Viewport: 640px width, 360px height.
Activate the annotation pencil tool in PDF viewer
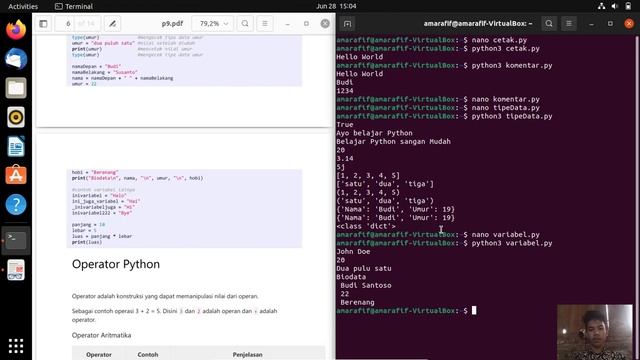point(112,24)
